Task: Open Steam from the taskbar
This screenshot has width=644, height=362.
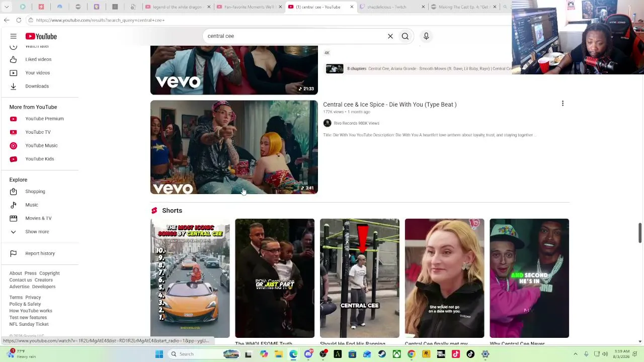Action: coord(382,354)
